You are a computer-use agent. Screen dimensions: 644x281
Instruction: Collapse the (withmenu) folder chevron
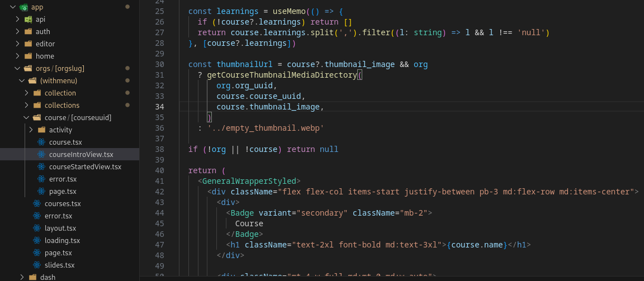pos(22,81)
